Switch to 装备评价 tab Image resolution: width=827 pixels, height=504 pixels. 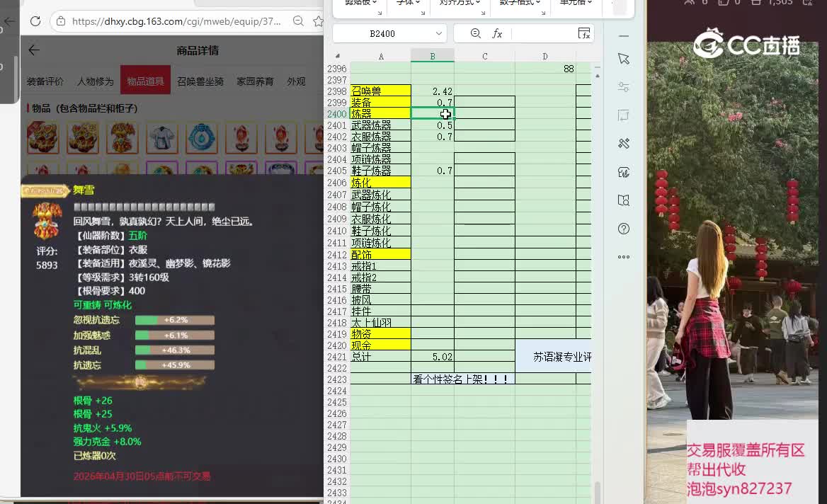[45, 81]
